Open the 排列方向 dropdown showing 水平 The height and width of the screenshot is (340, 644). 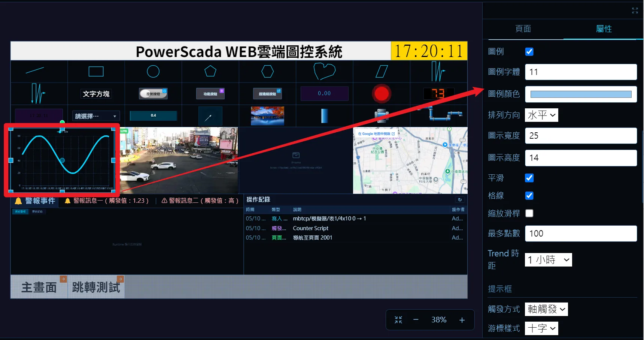tap(541, 115)
